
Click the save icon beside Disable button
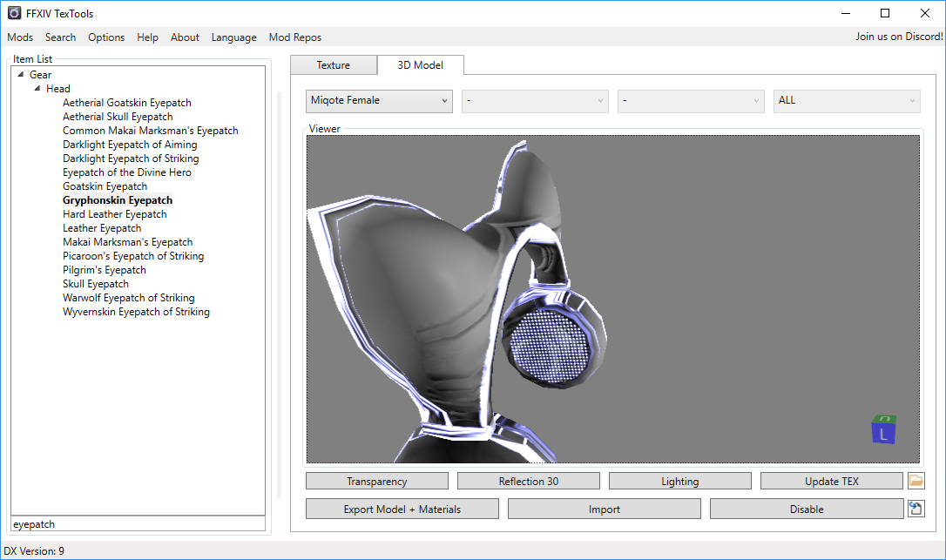coord(916,509)
